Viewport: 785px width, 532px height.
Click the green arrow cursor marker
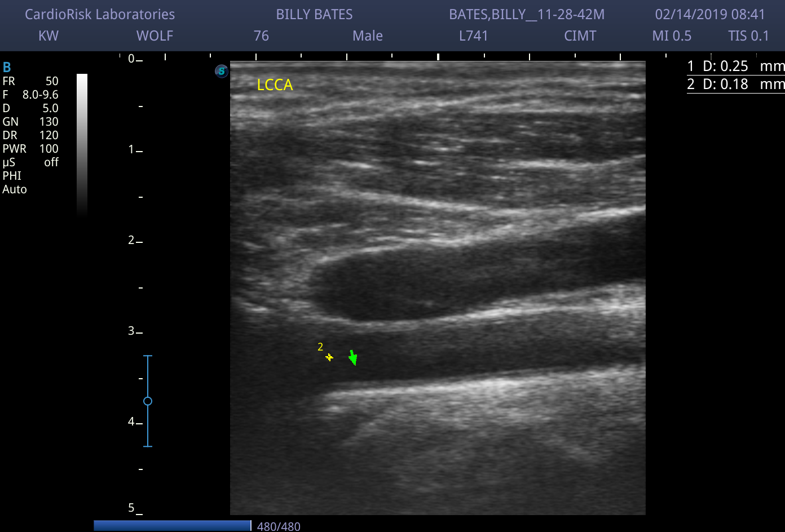click(x=353, y=357)
